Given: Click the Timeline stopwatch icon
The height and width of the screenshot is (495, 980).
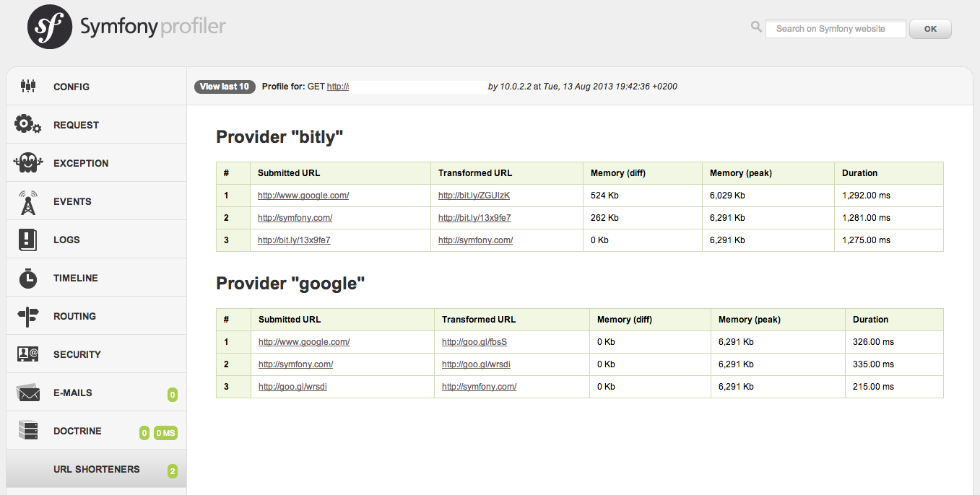Looking at the screenshot, I should click(28, 278).
